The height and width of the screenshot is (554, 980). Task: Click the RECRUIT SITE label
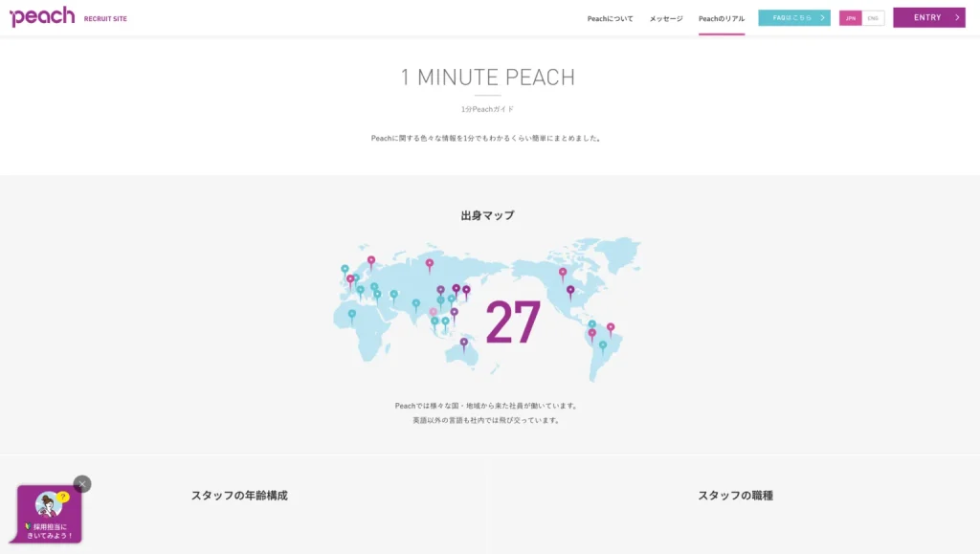[103, 17]
